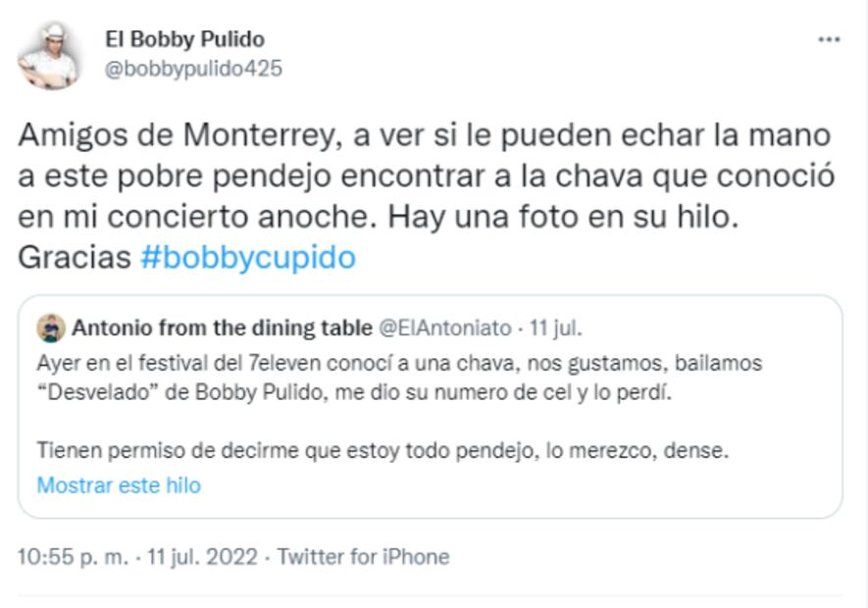
Task: Open El Bobby Pulido's profile avatar
Action: point(46,53)
